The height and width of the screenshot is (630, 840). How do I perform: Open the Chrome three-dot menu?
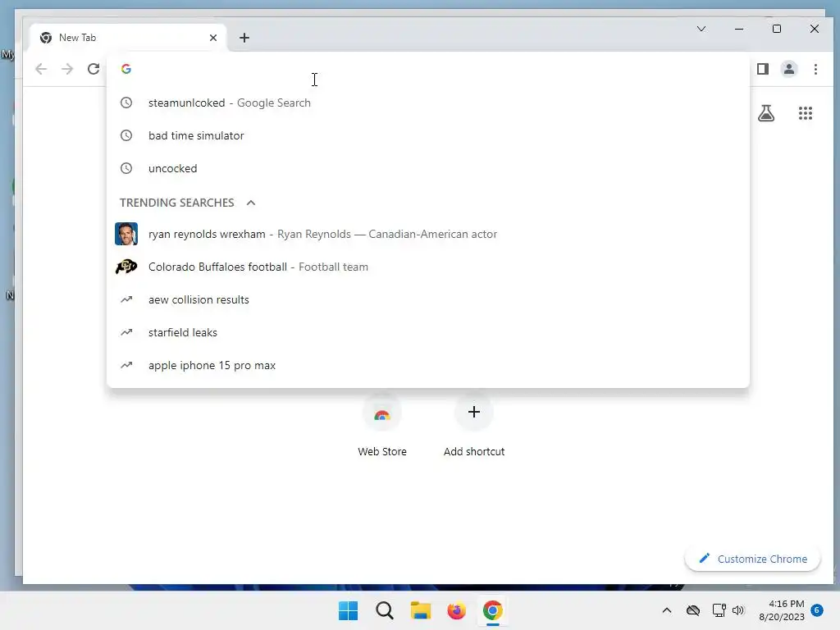[815, 69]
